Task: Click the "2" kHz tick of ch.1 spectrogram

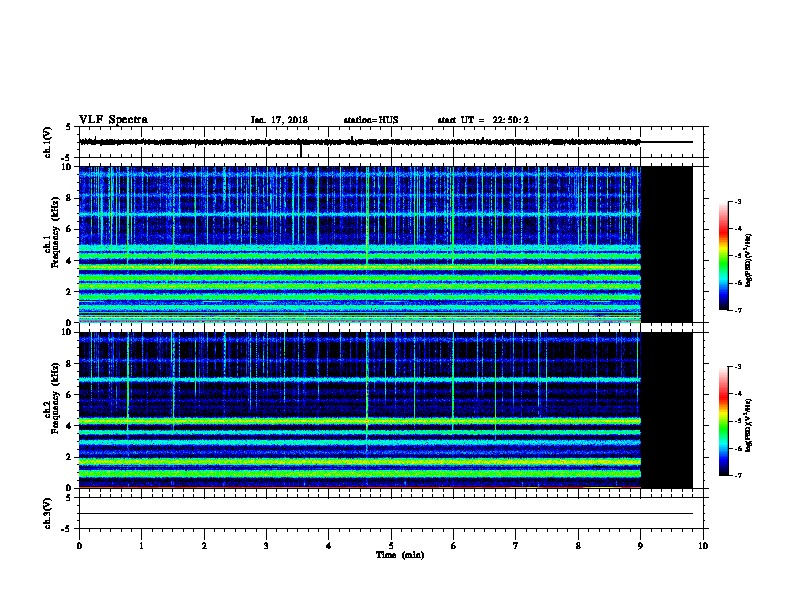Action: pyautogui.click(x=70, y=292)
